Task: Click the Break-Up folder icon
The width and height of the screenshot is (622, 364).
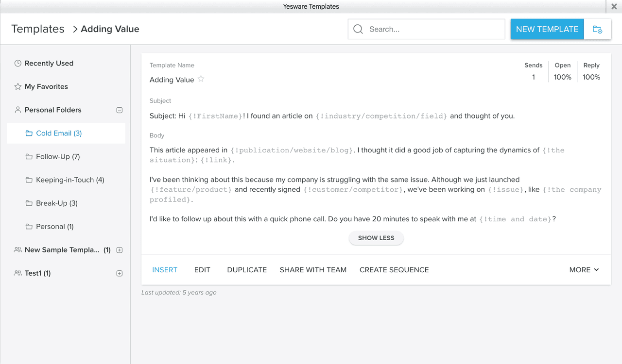Action: click(29, 203)
